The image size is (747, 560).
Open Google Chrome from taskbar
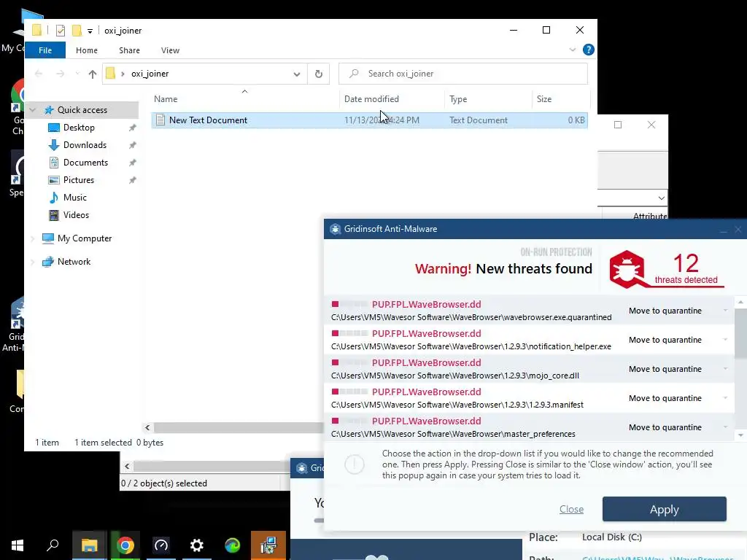(x=125, y=545)
